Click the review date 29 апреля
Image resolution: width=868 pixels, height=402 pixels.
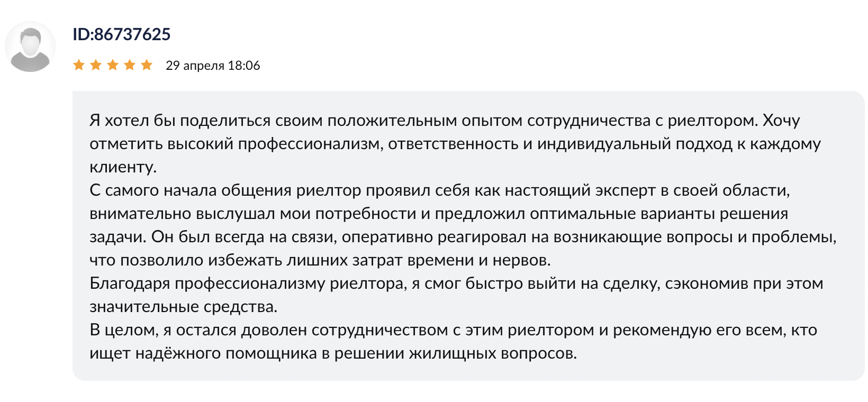195,66
